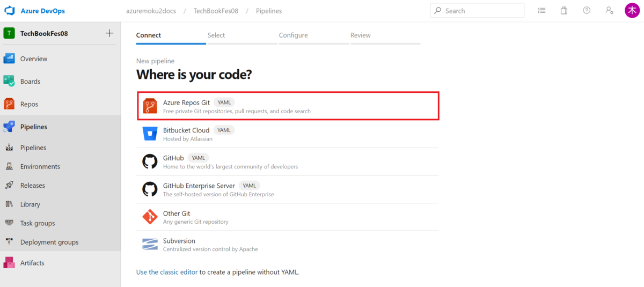Click the YAML badge next to GitHub
Screen dimensions: 644x287
(199, 158)
